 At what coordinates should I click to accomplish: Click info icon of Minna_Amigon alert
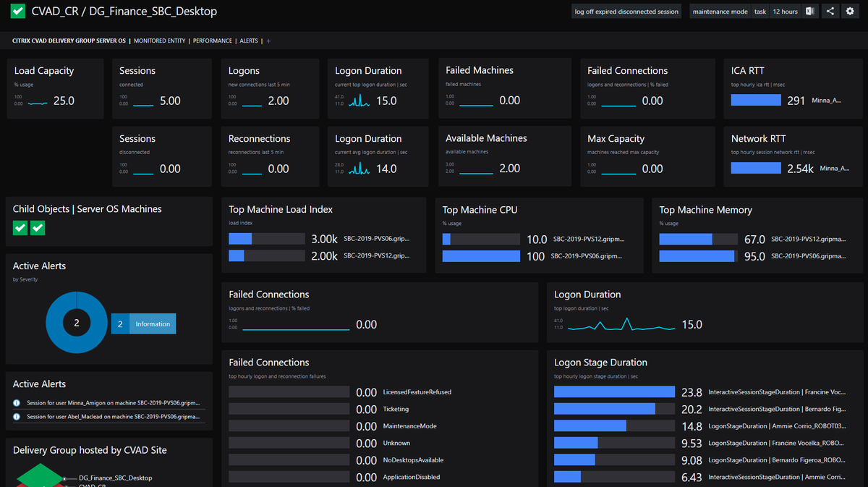pos(17,403)
